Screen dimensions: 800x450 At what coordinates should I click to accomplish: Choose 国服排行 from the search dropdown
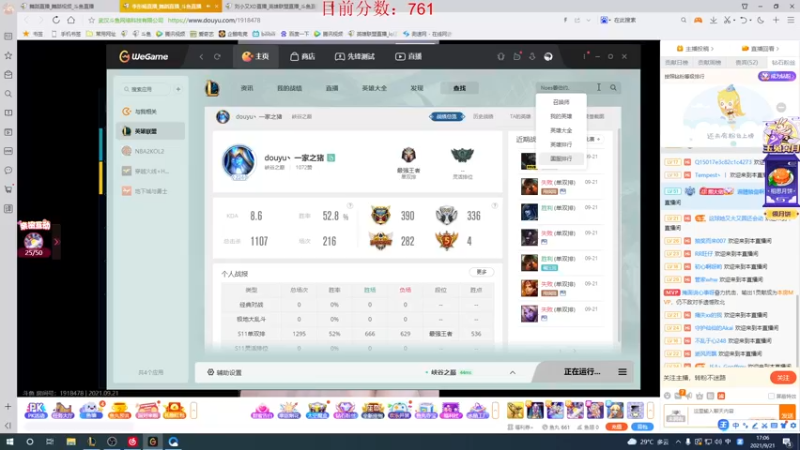coord(561,159)
